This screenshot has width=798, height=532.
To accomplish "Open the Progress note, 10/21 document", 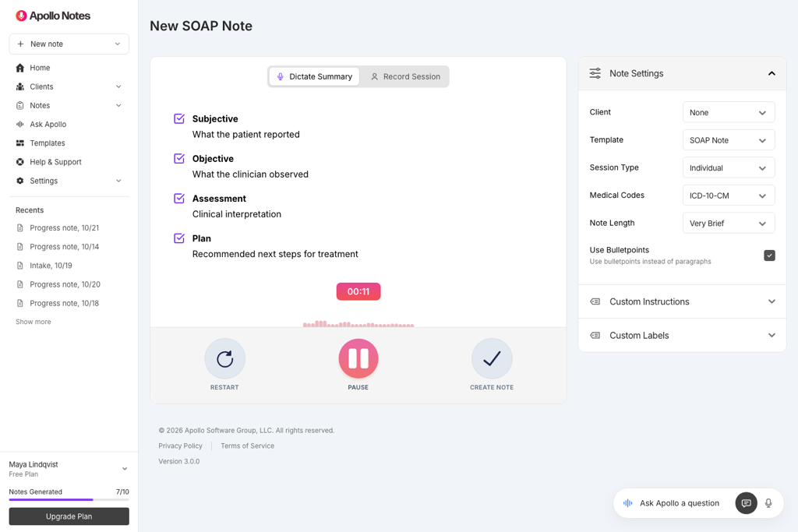I will [x=64, y=228].
